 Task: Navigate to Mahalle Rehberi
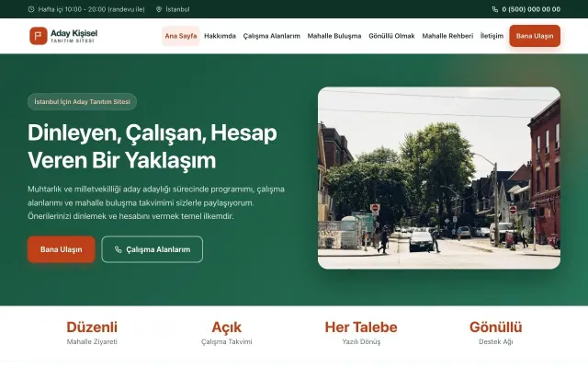[x=447, y=36]
